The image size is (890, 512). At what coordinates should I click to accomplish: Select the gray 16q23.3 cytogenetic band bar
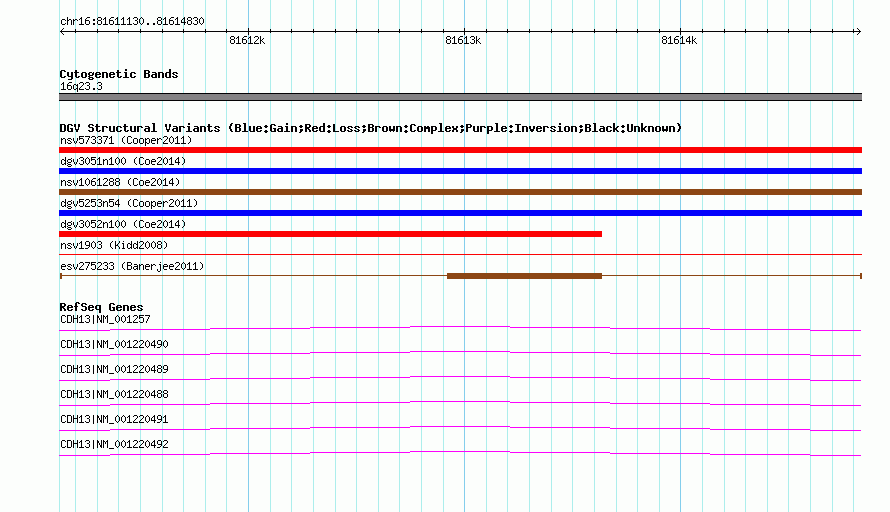pos(460,97)
